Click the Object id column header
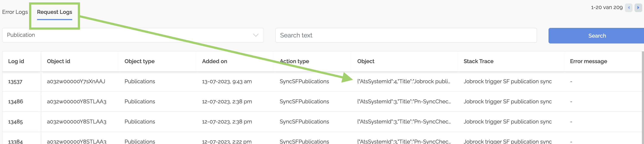This screenshot has width=644, height=144. point(58,61)
